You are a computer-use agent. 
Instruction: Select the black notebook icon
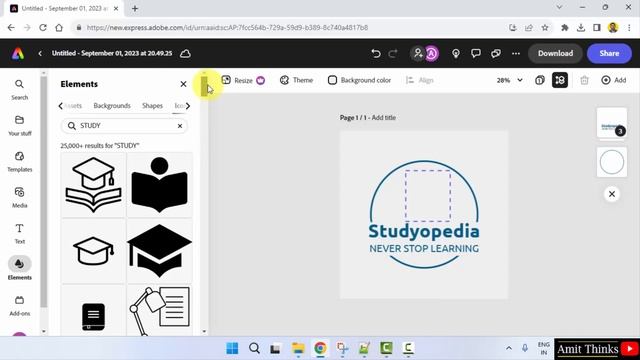93,311
